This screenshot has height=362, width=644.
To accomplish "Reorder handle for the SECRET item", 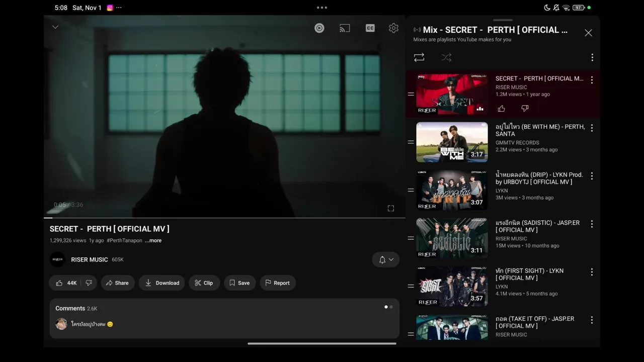I will [411, 94].
